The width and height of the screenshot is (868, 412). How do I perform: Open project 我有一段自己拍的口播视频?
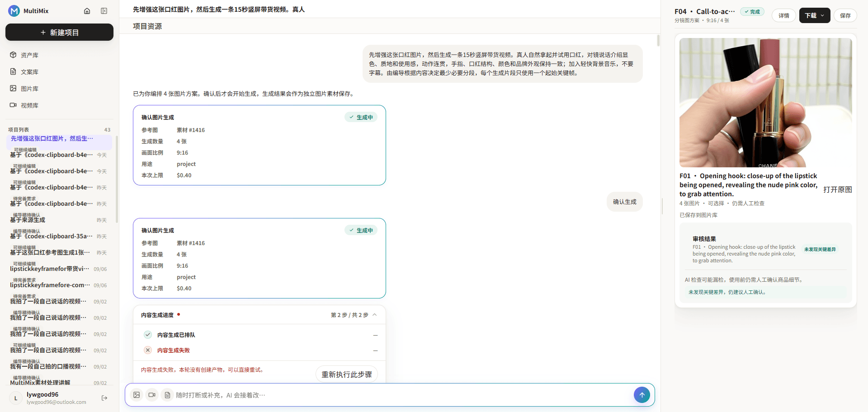click(x=59, y=365)
